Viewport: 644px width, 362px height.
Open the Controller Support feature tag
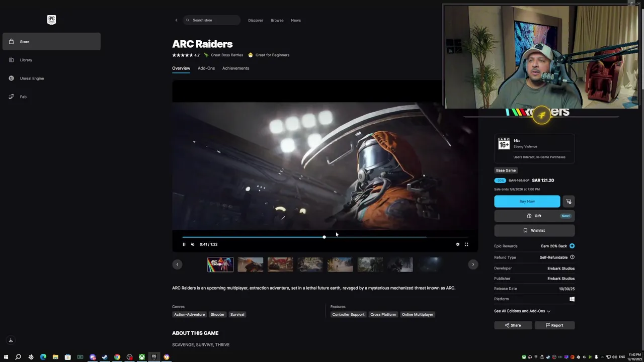click(348, 315)
